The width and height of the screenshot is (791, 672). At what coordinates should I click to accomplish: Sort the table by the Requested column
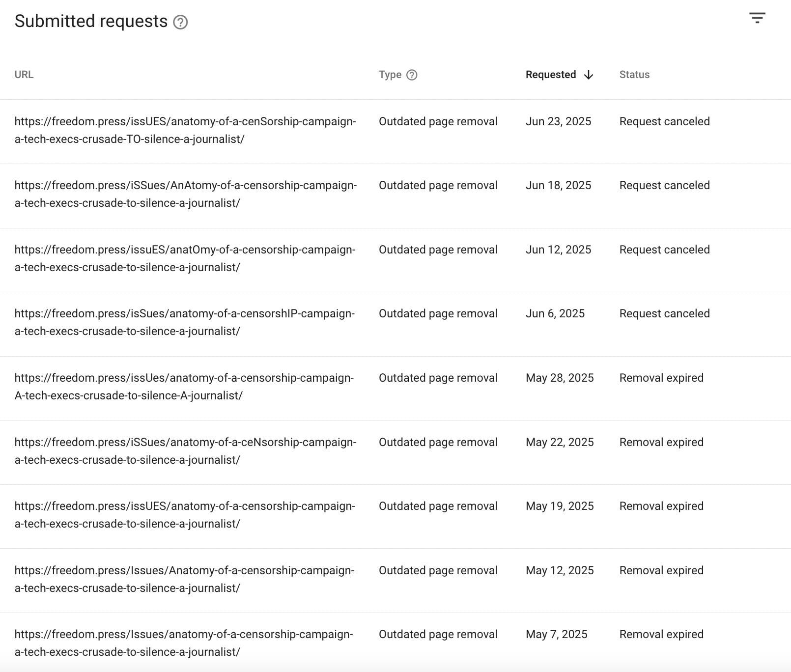coord(550,75)
